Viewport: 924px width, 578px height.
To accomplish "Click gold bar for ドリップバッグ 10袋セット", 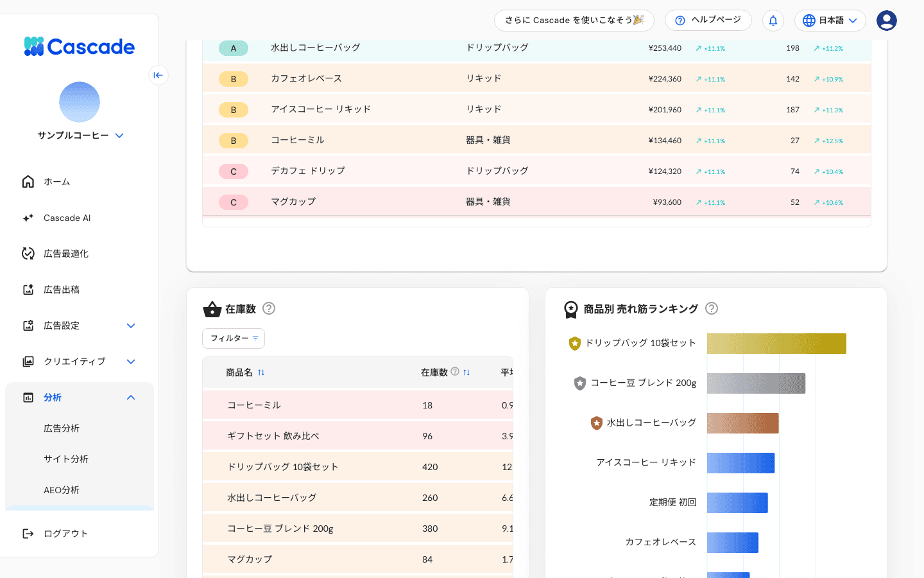I will [776, 344].
